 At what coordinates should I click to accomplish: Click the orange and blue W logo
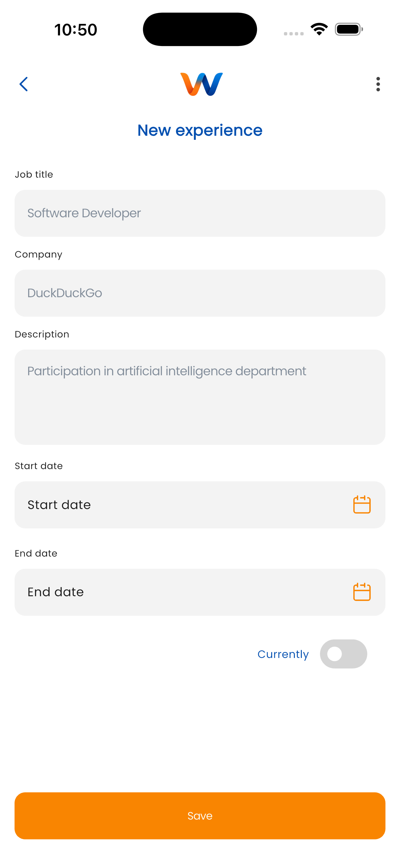click(201, 84)
